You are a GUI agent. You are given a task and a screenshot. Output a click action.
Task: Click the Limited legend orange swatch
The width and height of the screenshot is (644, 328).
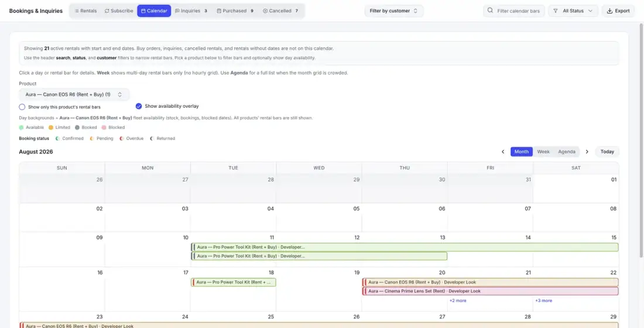[51, 128]
